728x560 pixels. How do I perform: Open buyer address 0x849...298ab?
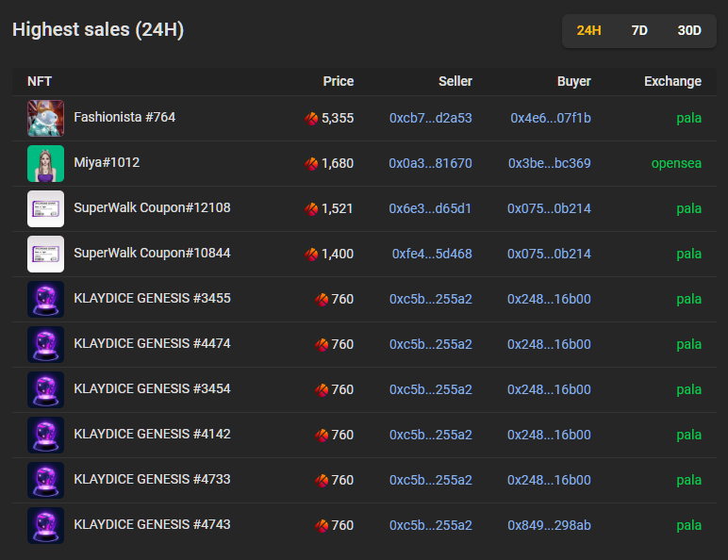coord(549,526)
